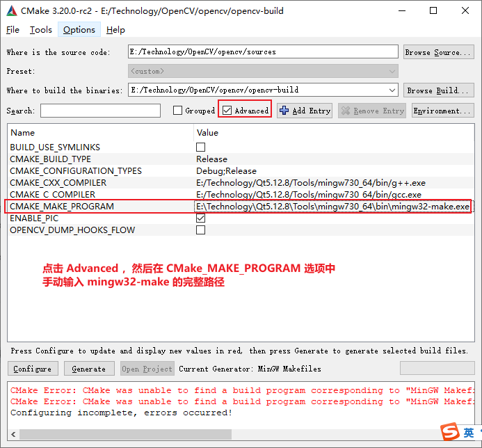This screenshot has width=482, height=448.
Task: Focus the Search input field
Action: [101, 111]
